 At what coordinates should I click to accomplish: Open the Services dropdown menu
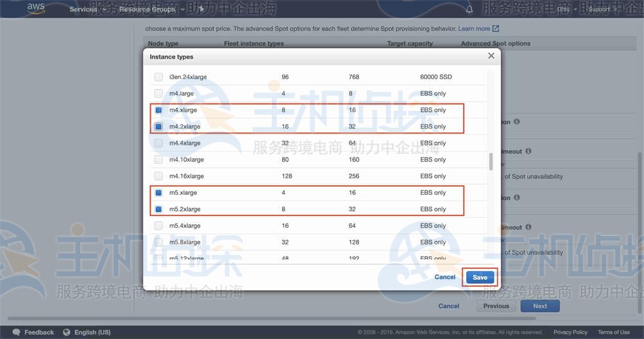[88, 9]
